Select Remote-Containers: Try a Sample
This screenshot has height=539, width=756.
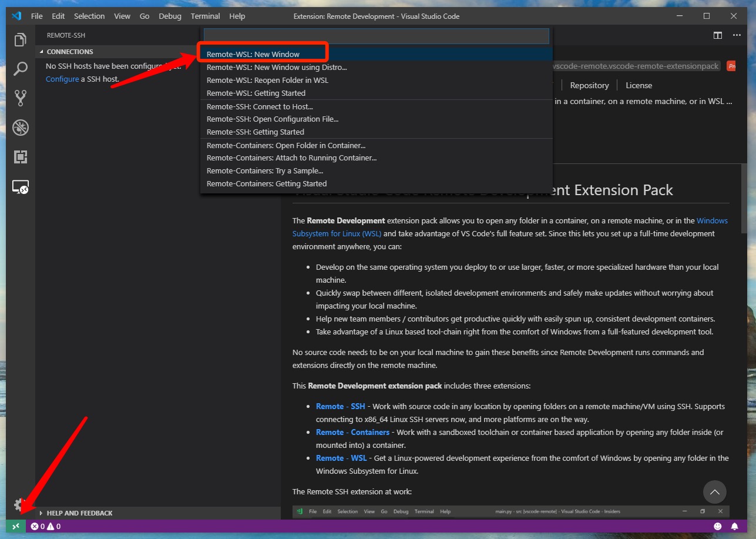376,170
